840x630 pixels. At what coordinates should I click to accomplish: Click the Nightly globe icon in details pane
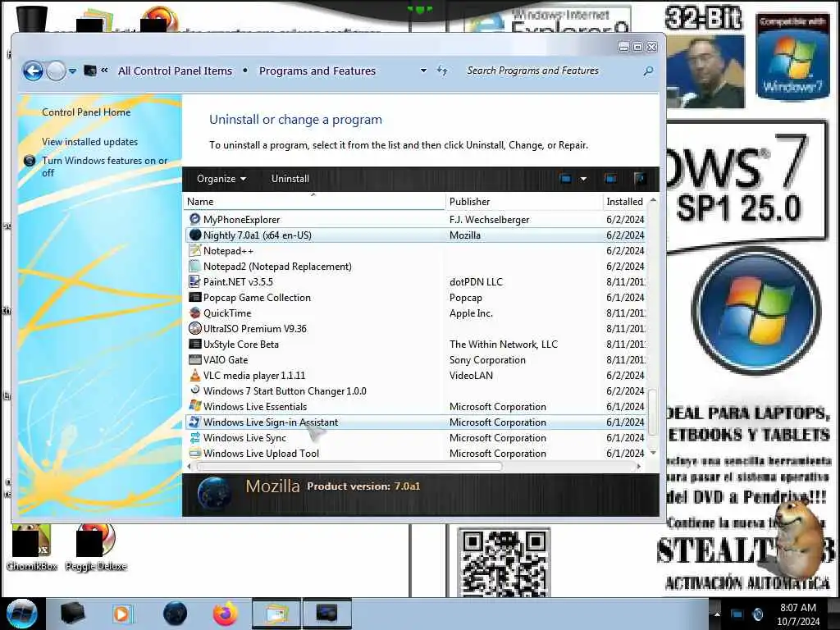214,492
